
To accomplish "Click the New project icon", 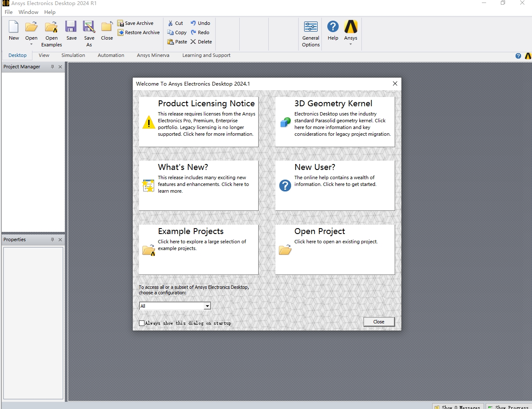I will coord(14,27).
